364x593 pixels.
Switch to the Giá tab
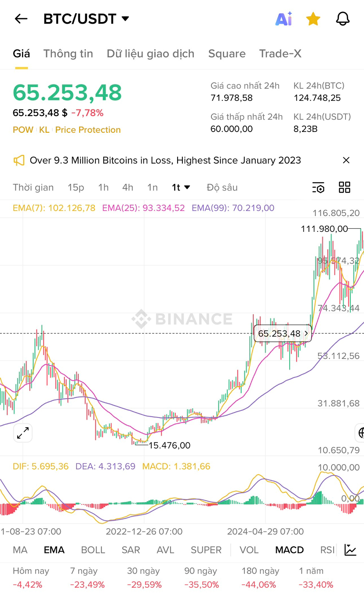tap(22, 54)
